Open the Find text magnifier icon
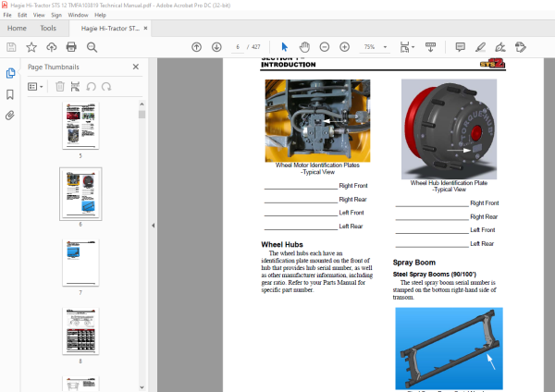 92,47
